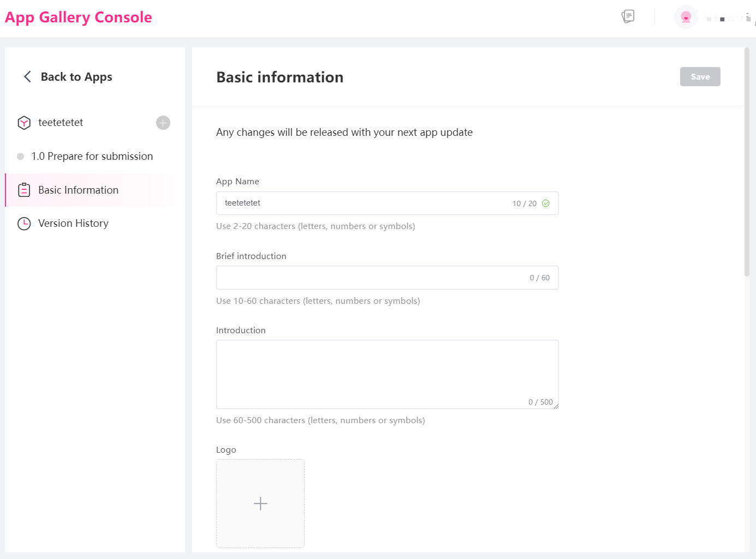Click the back chevron beside Back to Apps

(x=27, y=76)
